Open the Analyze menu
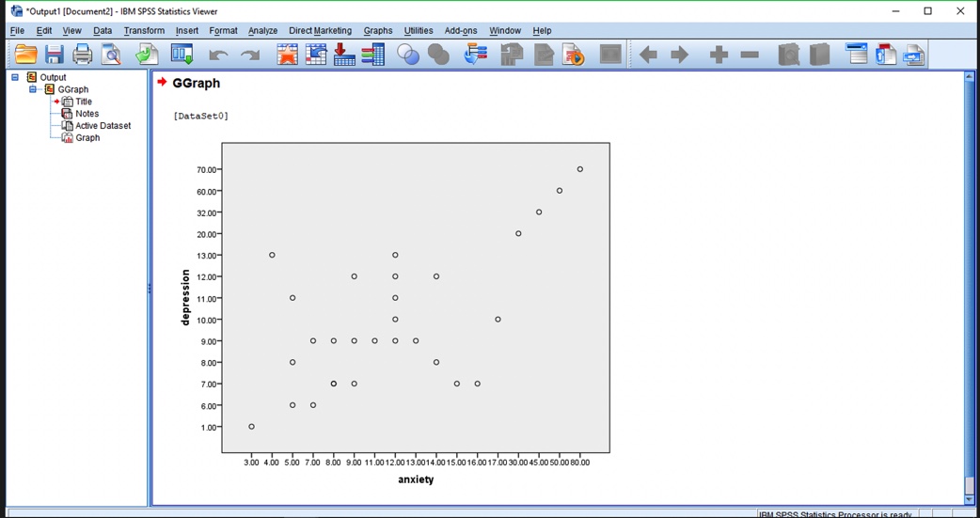This screenshot has width=980, height=518. pyautogui.click(x=262, y=31)
